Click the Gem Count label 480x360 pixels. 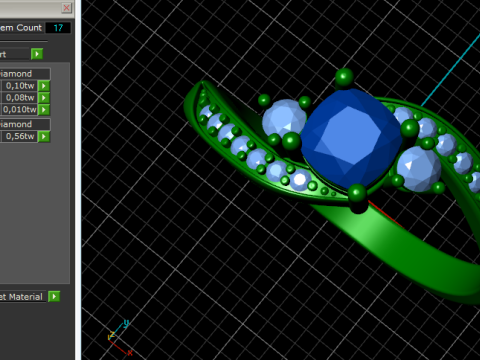[21, 28]
